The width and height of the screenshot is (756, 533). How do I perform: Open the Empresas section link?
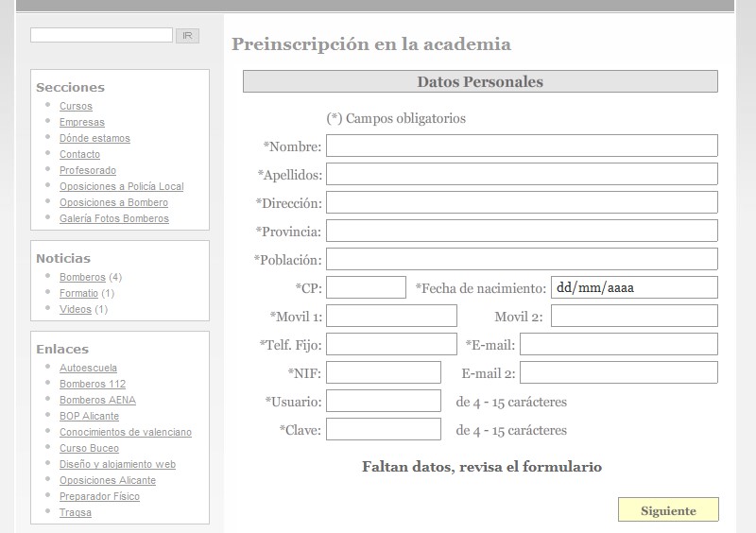82,122
